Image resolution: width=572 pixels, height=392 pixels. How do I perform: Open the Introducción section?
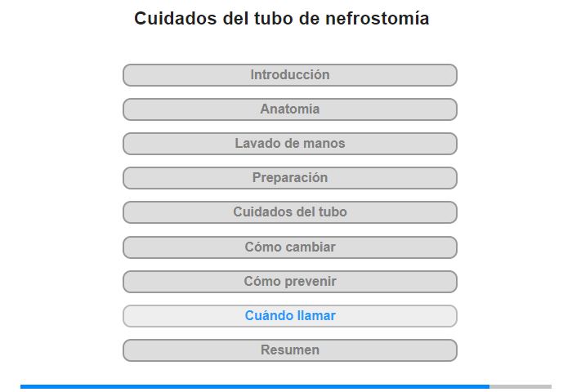tap(290, 75)
